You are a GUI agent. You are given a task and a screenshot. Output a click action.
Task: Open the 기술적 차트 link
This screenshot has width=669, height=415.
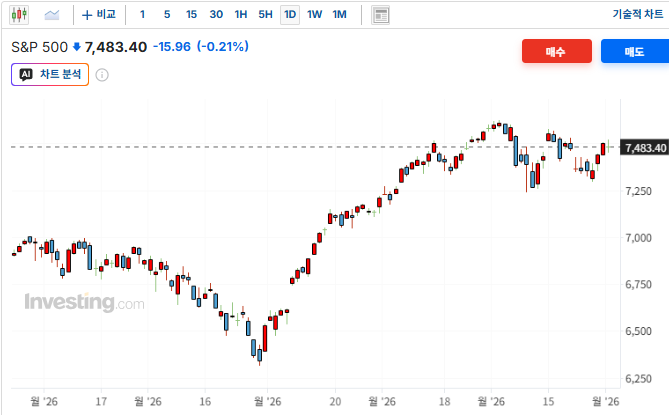click(x=638, y=14)
